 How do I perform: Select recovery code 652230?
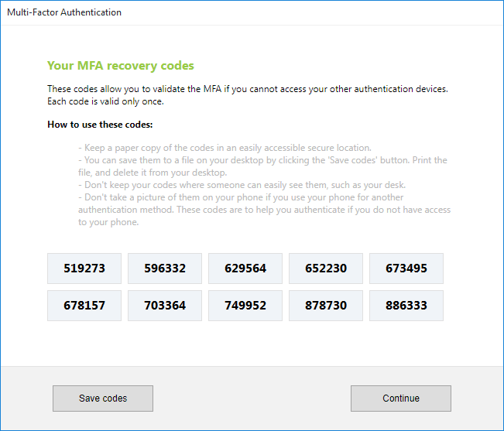[x=326, y=269]
